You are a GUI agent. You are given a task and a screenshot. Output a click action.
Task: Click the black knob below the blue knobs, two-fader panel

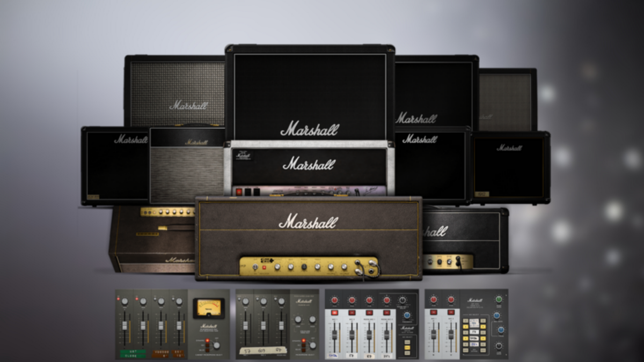coord(499,345)
